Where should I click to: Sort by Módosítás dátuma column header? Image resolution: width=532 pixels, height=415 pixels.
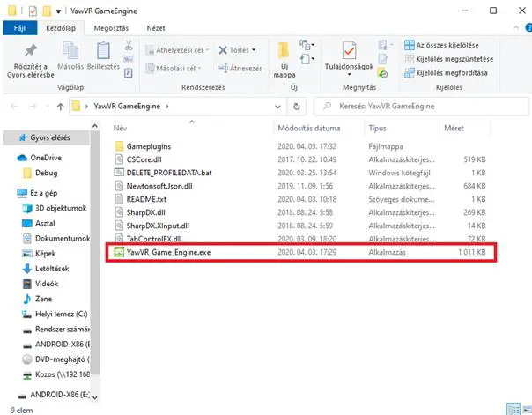click(309, 128)
